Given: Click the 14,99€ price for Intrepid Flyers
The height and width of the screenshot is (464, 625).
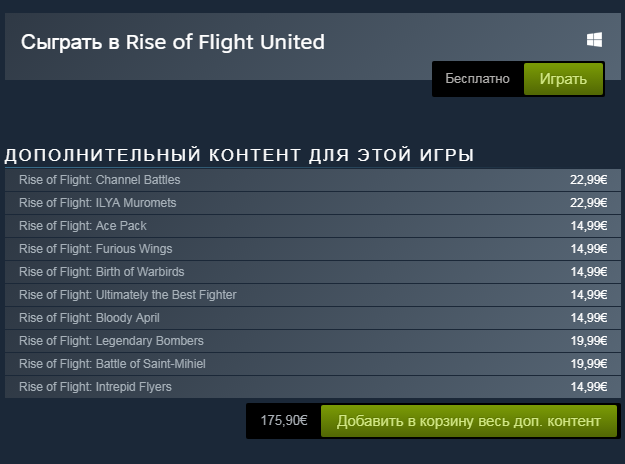Looking at the screenshot, I should (x=589, y=387).
